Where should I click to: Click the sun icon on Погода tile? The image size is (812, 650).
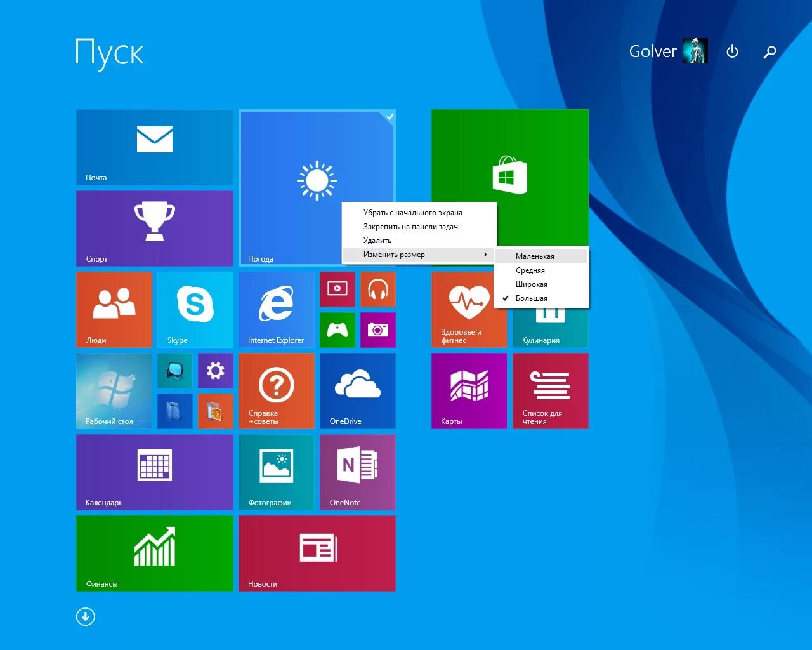click(317, 181)
